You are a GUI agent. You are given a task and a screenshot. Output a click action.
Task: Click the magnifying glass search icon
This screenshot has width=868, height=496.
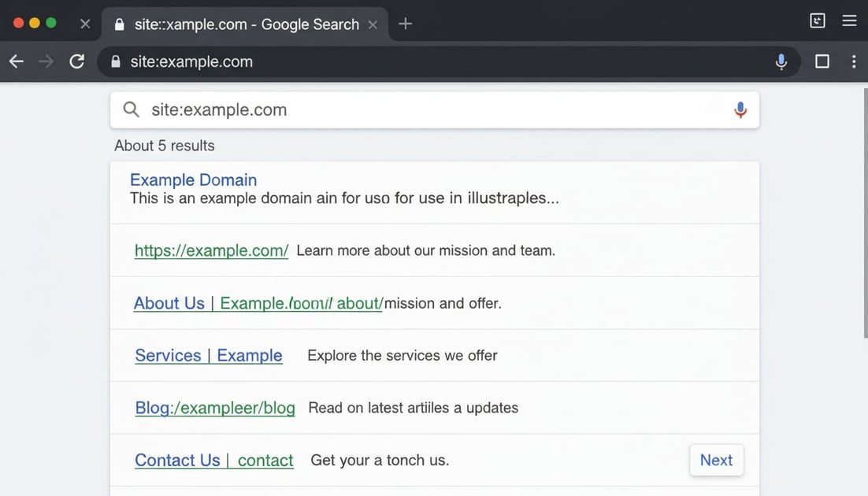coord(132,109)
